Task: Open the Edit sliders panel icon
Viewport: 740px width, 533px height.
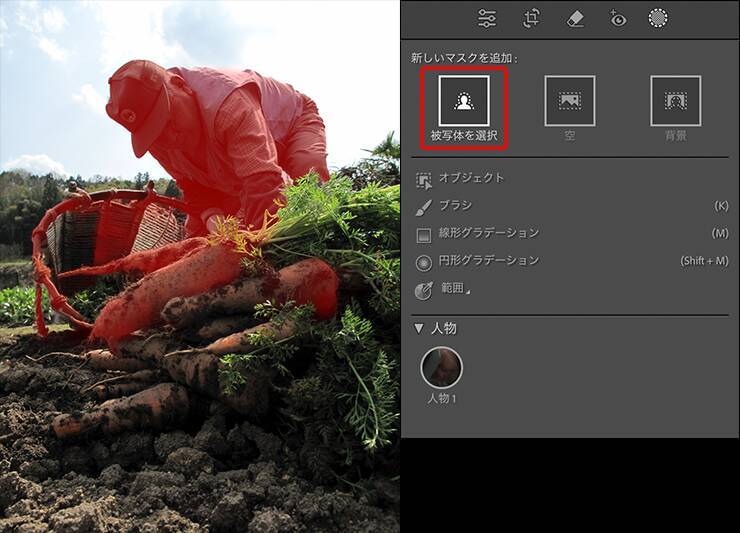Action: [x=487, y=18]
